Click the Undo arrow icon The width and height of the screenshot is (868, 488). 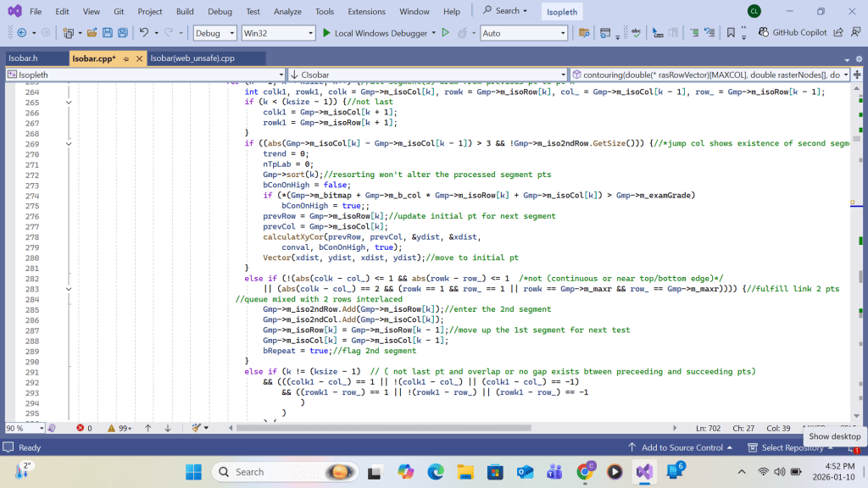[145, 33]
